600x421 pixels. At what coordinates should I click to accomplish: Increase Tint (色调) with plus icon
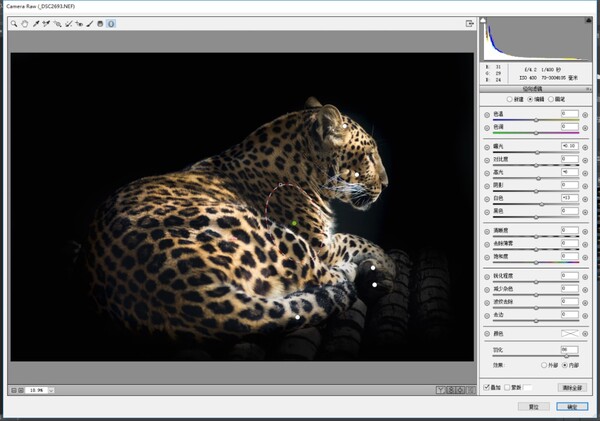click(x=585, y=128)
